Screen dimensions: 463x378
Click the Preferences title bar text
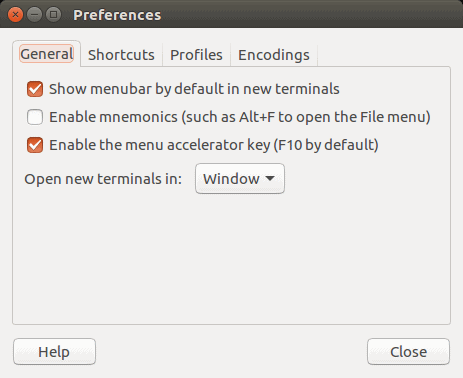coord(117,15)
